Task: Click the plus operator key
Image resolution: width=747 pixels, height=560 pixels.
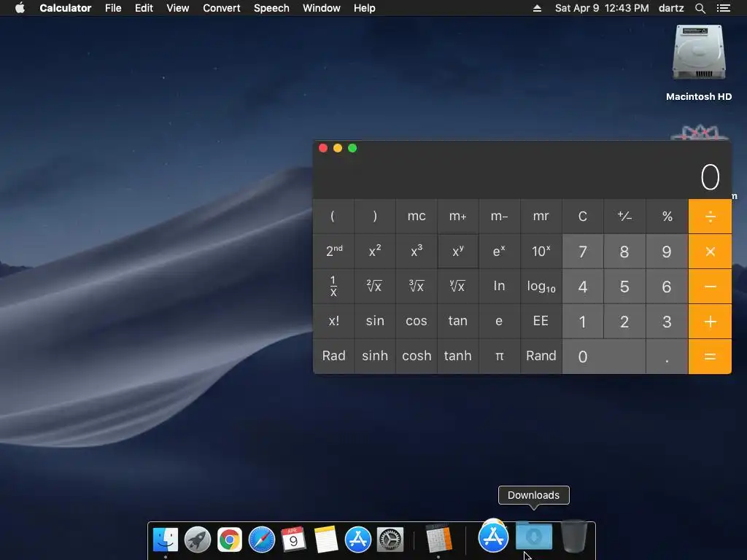Action: coord(710,322)
